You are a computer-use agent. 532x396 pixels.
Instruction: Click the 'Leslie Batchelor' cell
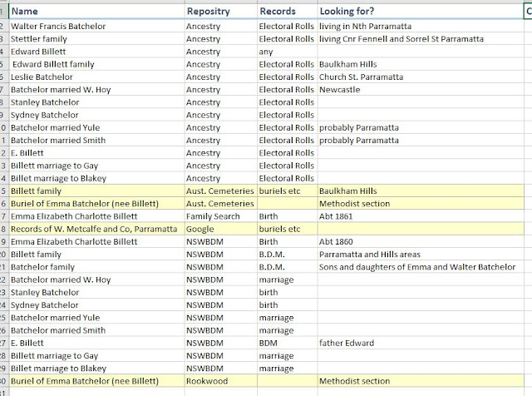(96, 77)
